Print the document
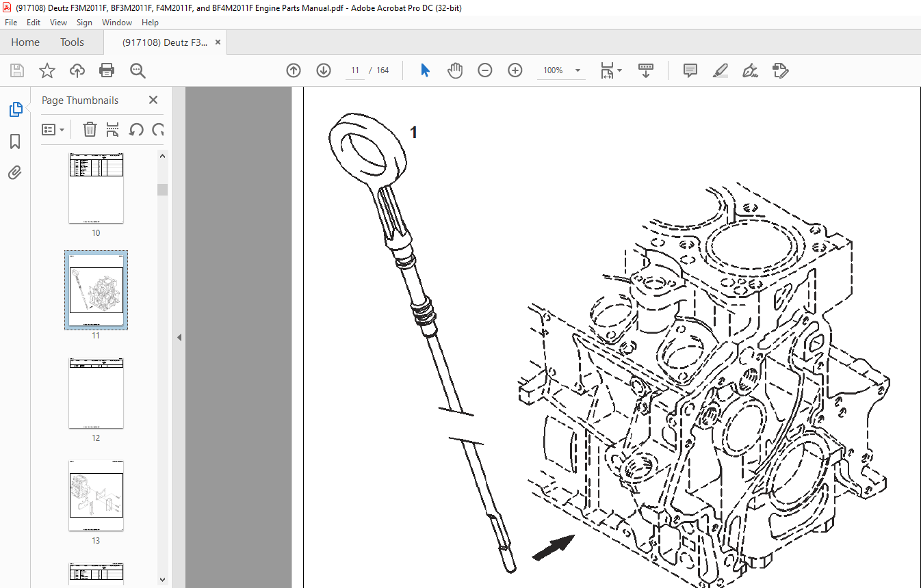 107,70
